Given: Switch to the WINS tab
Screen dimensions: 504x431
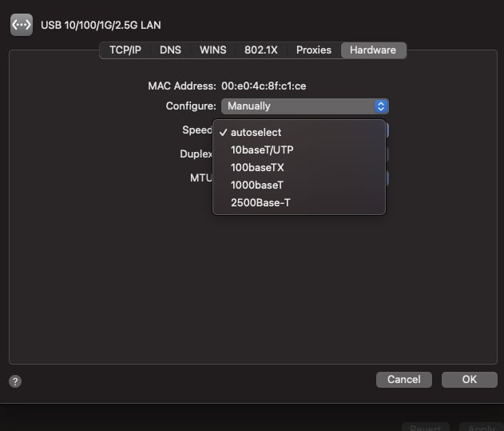Looking at the screenshot, I should click(x=212, y=50).
